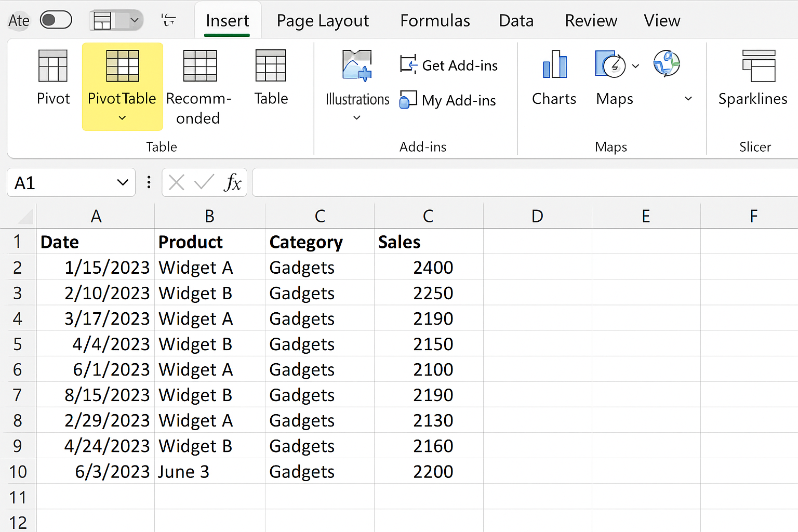Select the cell with 3/17/2023
798x532 pixels.
96,318
